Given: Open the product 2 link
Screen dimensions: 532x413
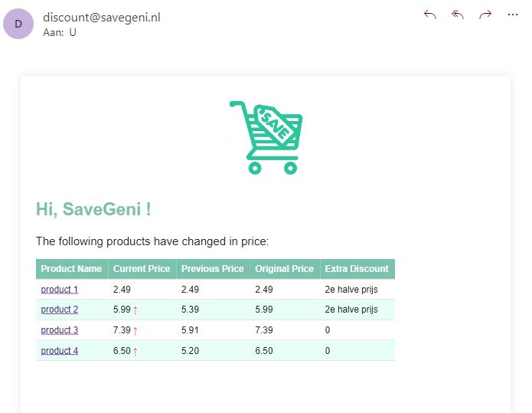Looking at the screenshot, I should point(59,310).
